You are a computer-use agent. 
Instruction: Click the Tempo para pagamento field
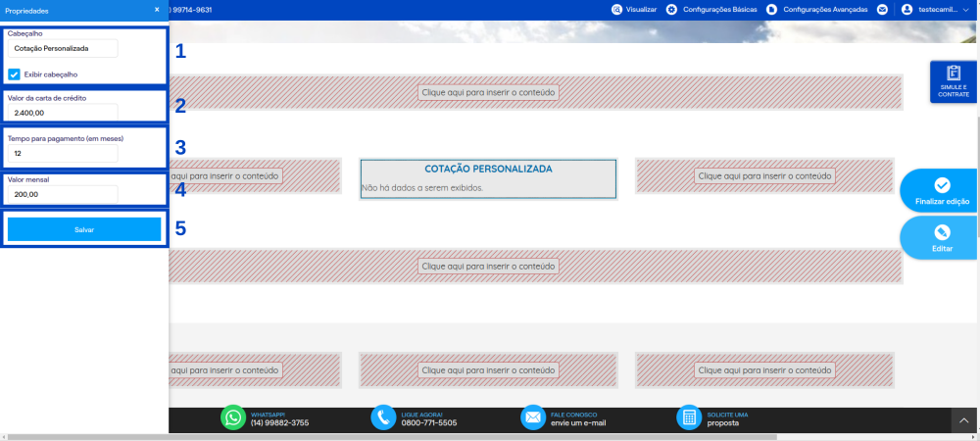click(63, 154)
